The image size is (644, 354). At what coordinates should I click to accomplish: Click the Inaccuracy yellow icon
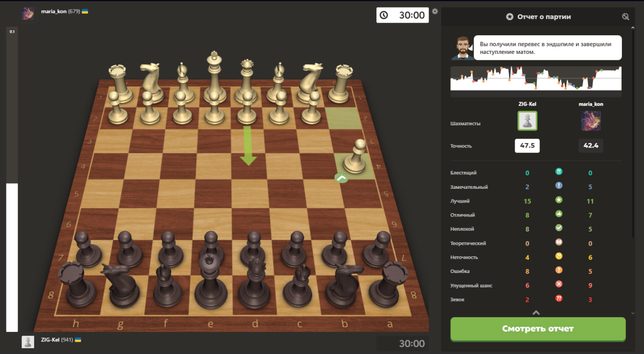(x=558, y=257)
